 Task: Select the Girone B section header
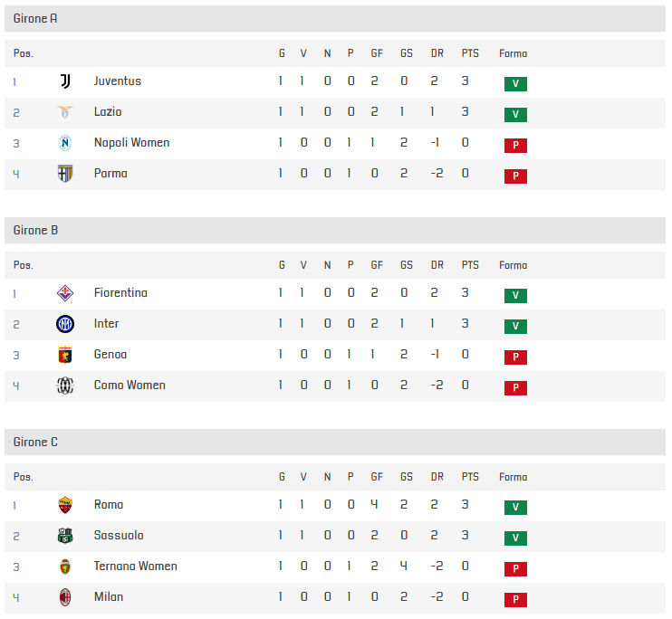click(335, 231)
